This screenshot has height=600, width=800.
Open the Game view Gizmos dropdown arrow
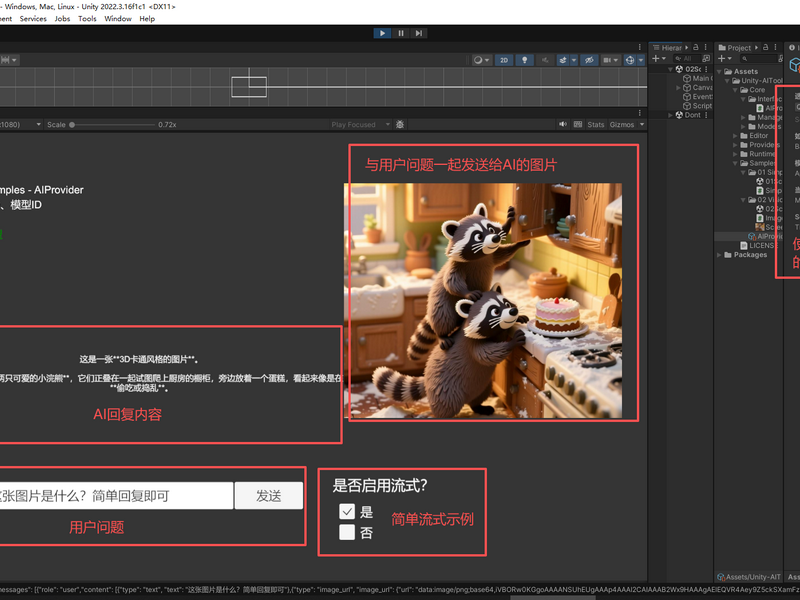coord(642,124)
